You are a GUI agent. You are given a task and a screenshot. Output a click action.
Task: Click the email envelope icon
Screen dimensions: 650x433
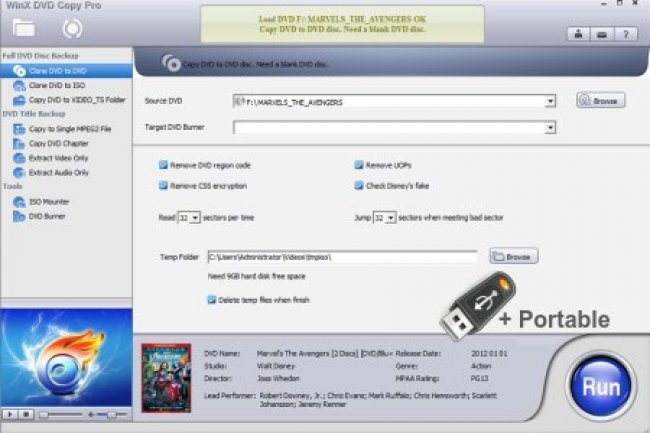(602, 34)
